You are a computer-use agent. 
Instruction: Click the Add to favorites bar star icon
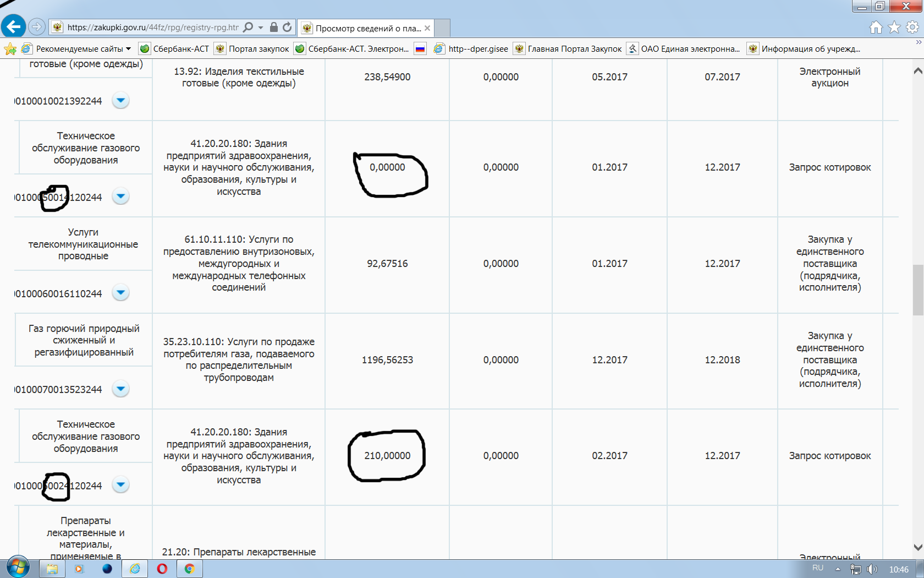click(x=10, y=49)
